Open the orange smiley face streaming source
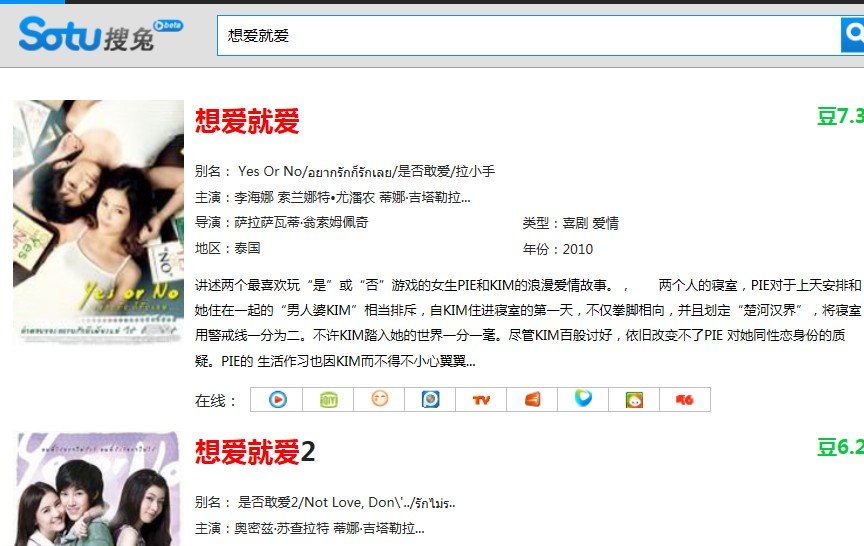This screenshot has height=546, width=864. (379, 399)
